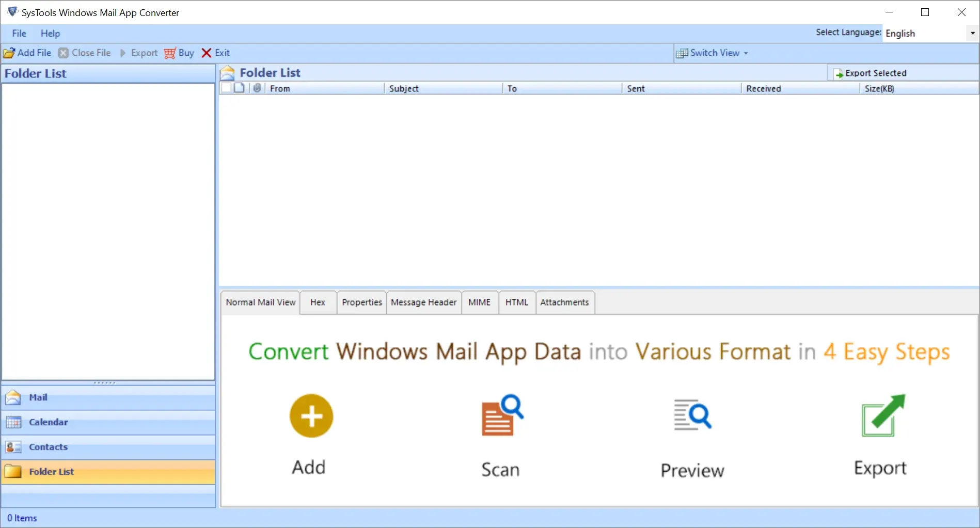980x528 pixels.
Task: Switch to the MIME tab
Action: click(479, 302)
